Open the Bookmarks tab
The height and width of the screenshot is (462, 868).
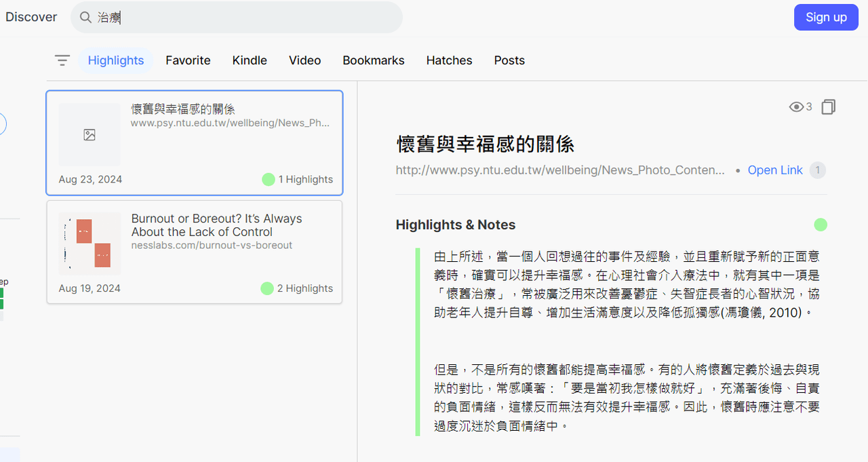coord(374,60)
